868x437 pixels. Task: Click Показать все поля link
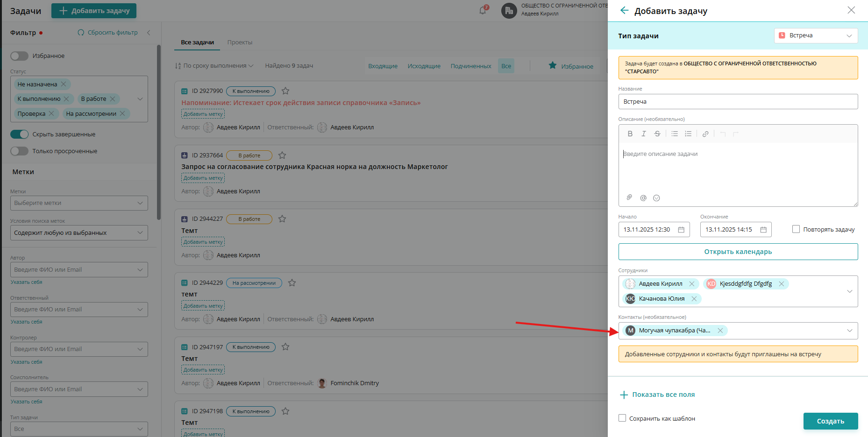pyautogui.click(x=658, y=395)
